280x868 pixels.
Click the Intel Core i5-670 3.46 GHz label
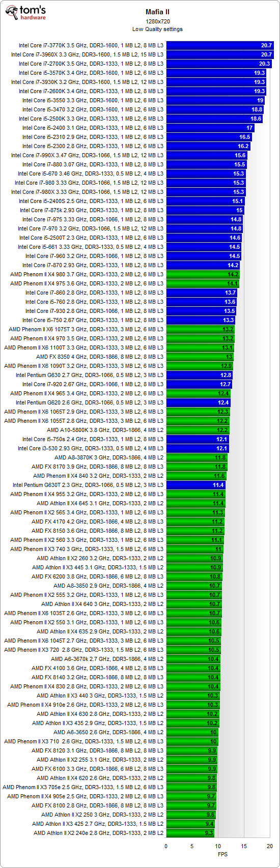91,173
